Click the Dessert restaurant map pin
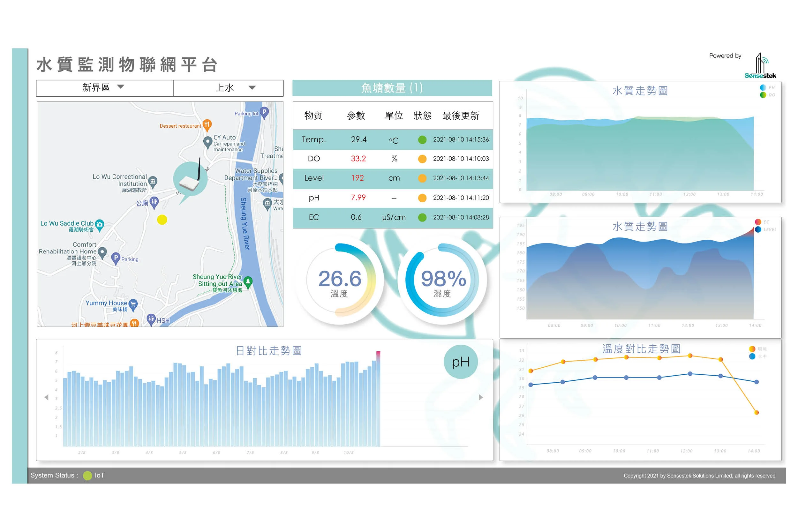This screenshot has width=798, height=532. pos(207,124)
